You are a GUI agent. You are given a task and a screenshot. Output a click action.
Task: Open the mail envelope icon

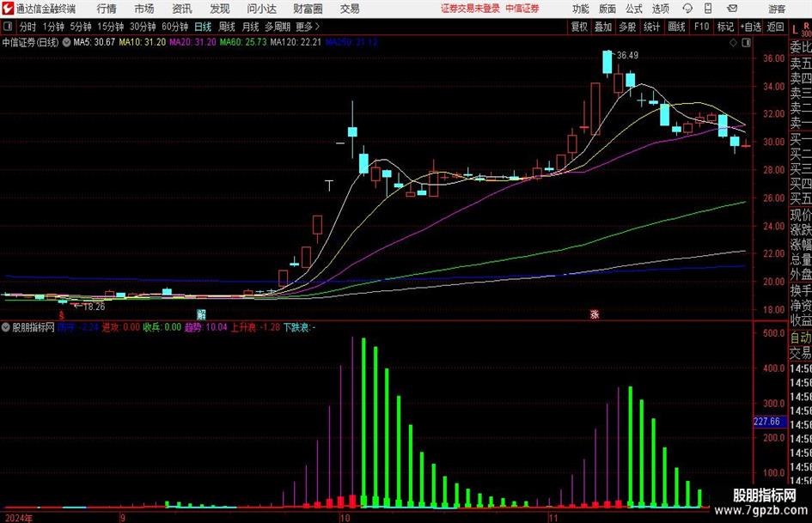732,9
